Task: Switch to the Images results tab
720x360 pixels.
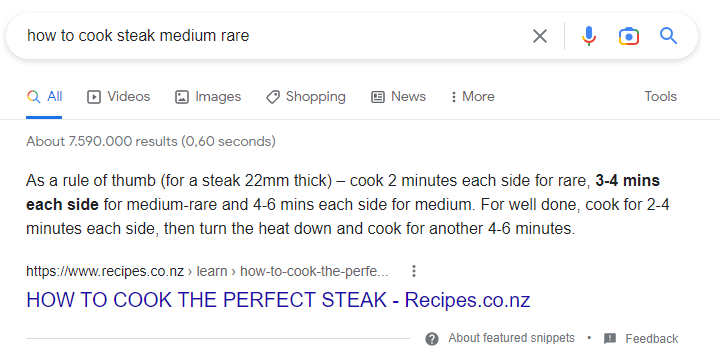Action: point(208,97)
